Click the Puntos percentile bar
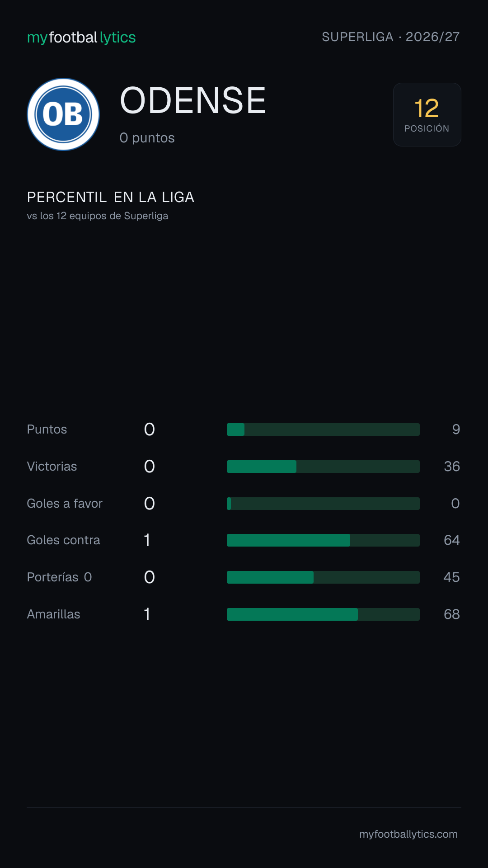The width and height of the screenshot is (488, 868). coord(323,429)
